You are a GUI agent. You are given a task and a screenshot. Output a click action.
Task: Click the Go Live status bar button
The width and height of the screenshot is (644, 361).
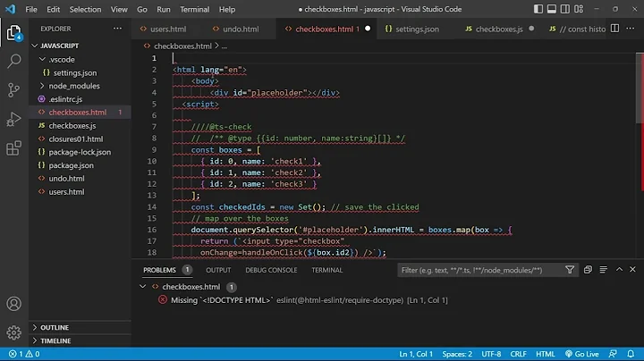582,354
